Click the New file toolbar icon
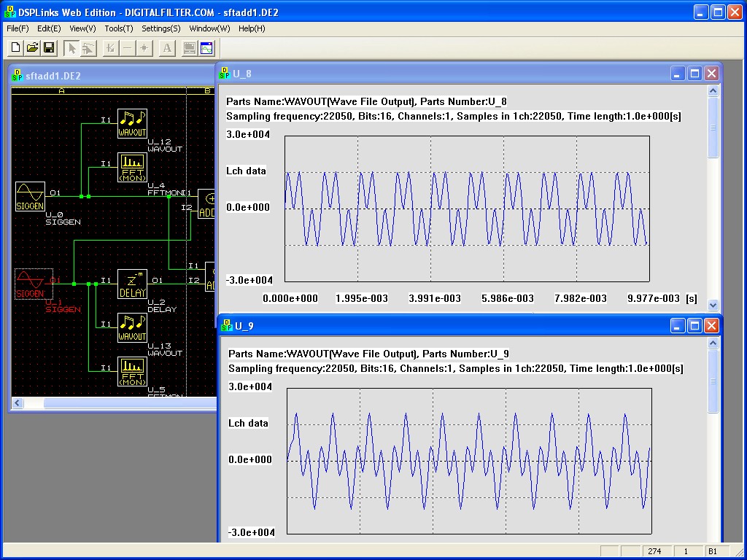 [x=16, y=48]
